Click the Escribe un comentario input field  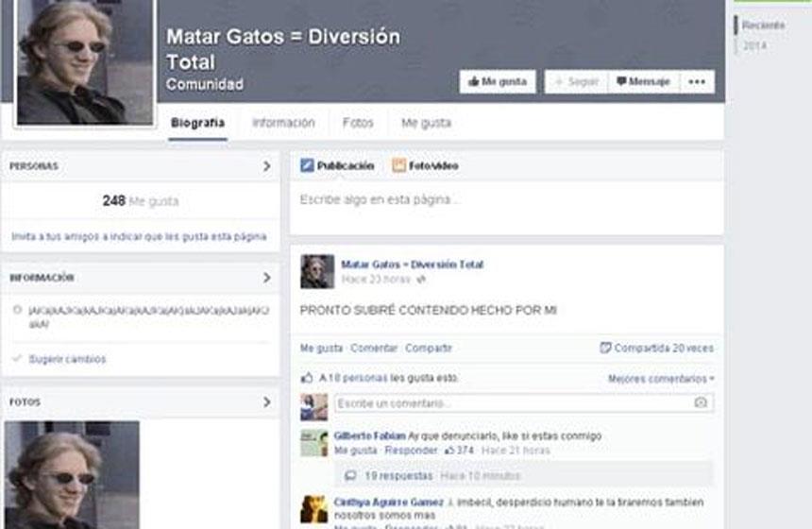point(515,403)
